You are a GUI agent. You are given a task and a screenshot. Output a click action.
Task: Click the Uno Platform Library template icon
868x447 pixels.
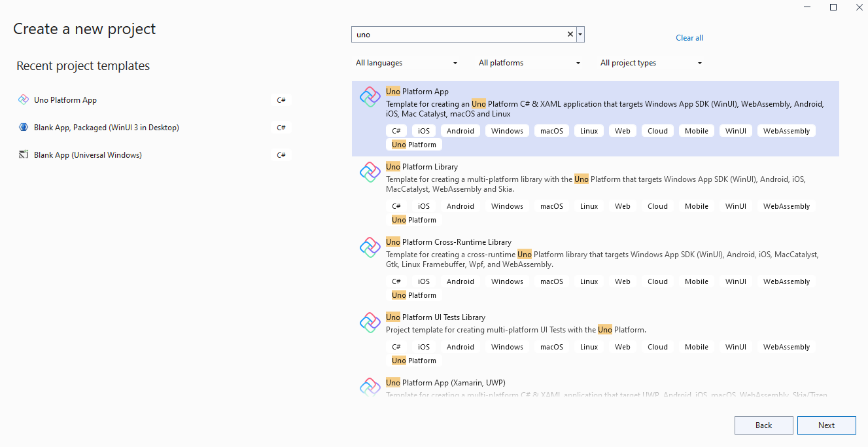click(370, 171)
